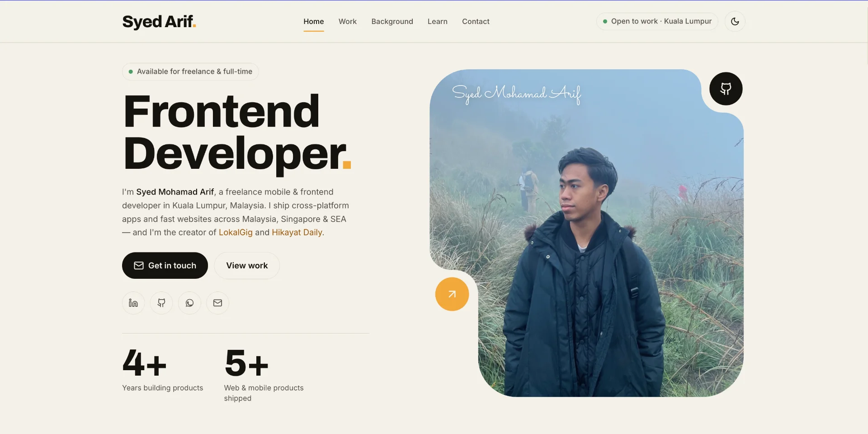Open the Work nav item
This screenshot has height=434, width=868.
pos(348,21)
